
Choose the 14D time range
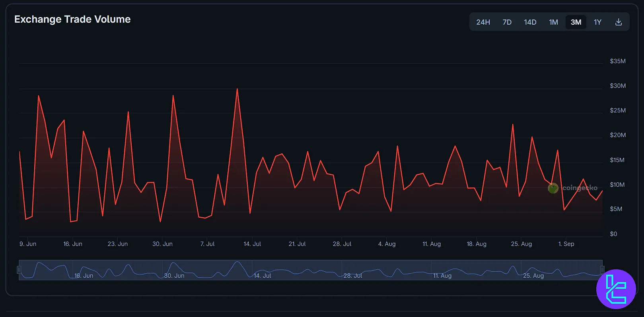tap(530, 22)
